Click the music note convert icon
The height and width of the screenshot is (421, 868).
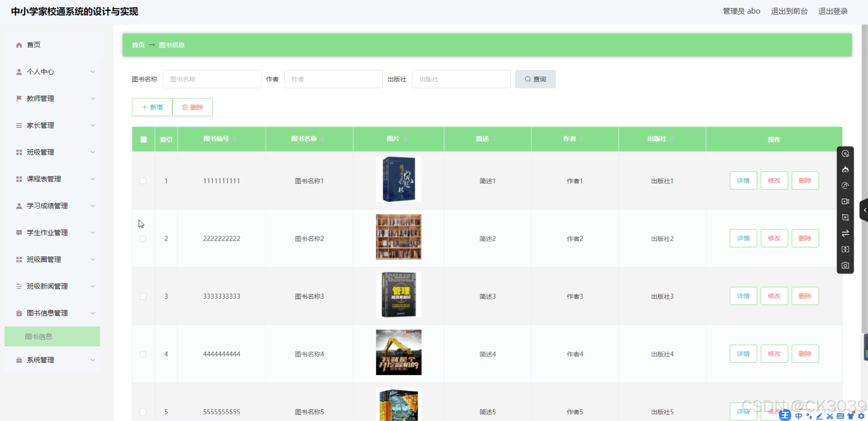[845, 186]
